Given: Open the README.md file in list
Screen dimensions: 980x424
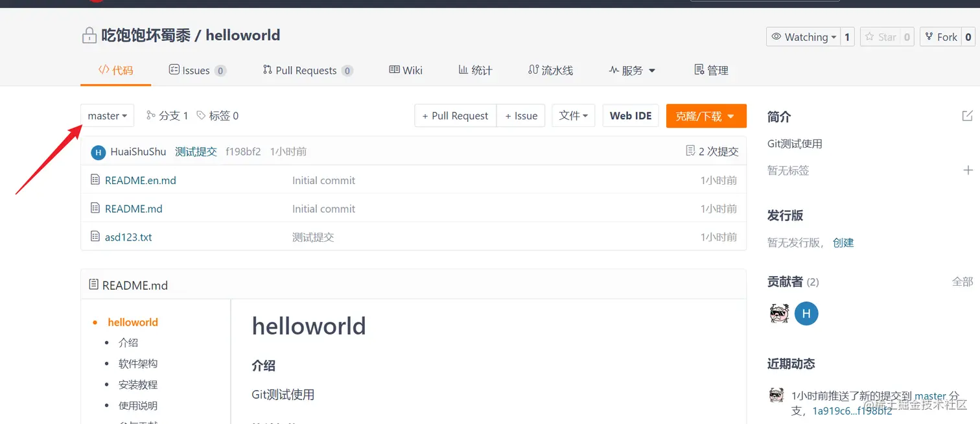Looking at the screenshot, I should tap(134, 209).
